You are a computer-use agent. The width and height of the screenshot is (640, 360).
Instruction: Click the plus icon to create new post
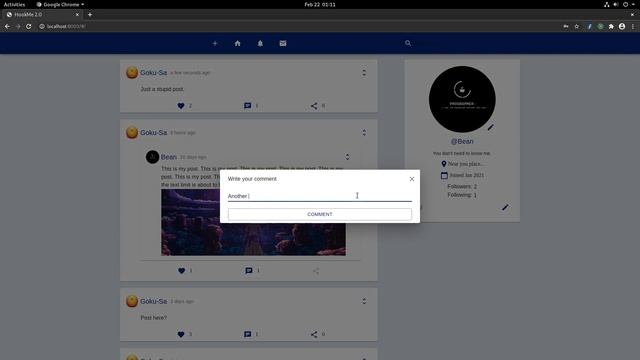(215, 43)
